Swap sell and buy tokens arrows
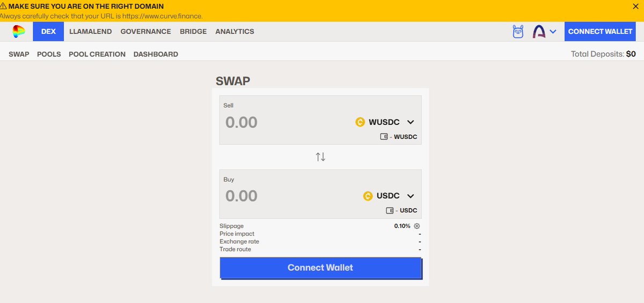Image resolution: width=644 pixels, height=303 pixels. click(320, 157)
